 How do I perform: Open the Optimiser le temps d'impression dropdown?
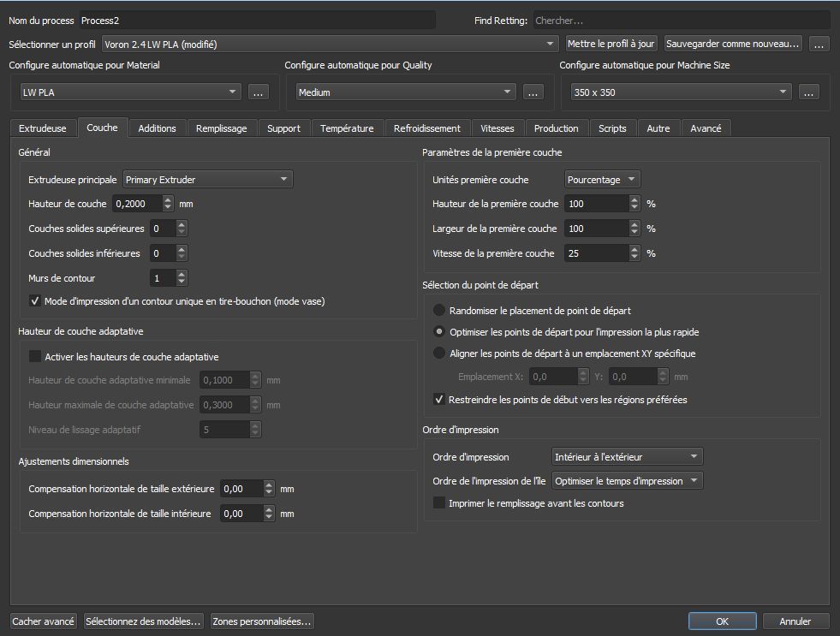pyautogui.click(x=628, y=481)
